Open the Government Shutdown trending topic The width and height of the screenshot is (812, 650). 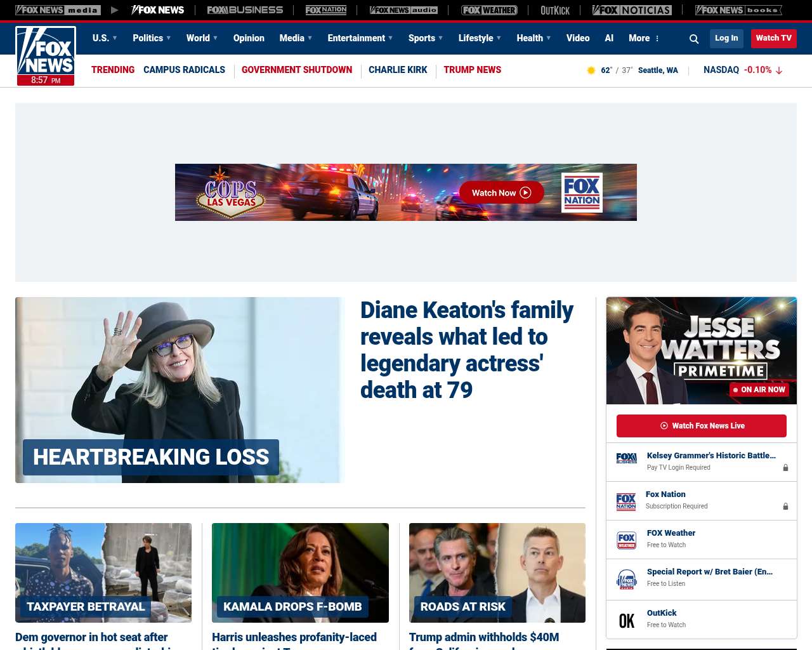[296, 70]
